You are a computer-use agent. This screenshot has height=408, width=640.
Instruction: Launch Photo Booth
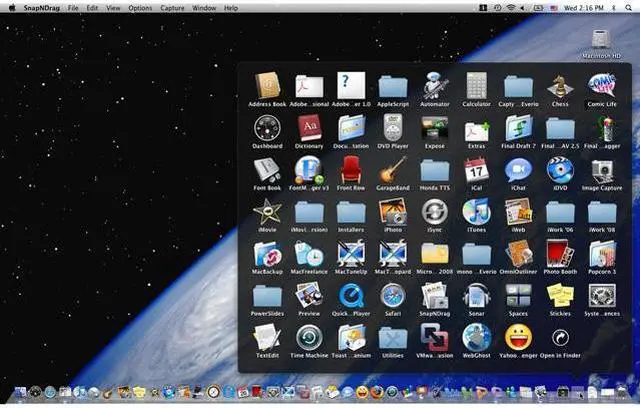tap(560, 254)
